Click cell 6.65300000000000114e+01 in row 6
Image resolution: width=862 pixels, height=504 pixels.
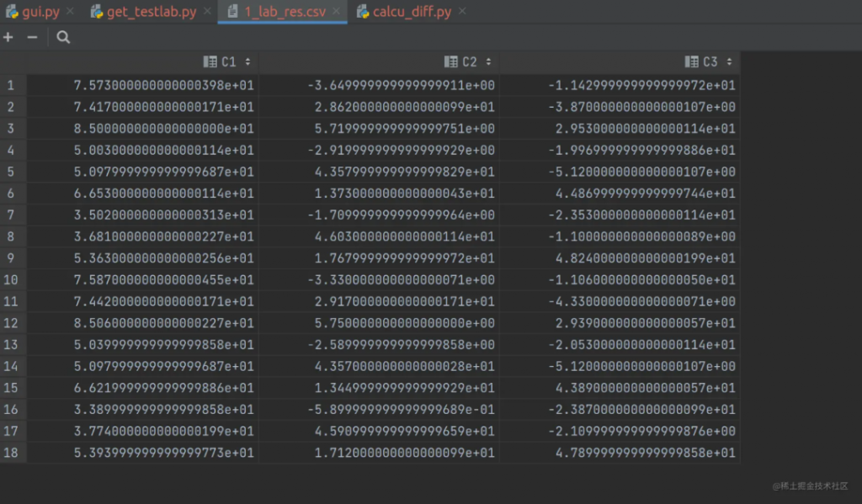point(142,194)
